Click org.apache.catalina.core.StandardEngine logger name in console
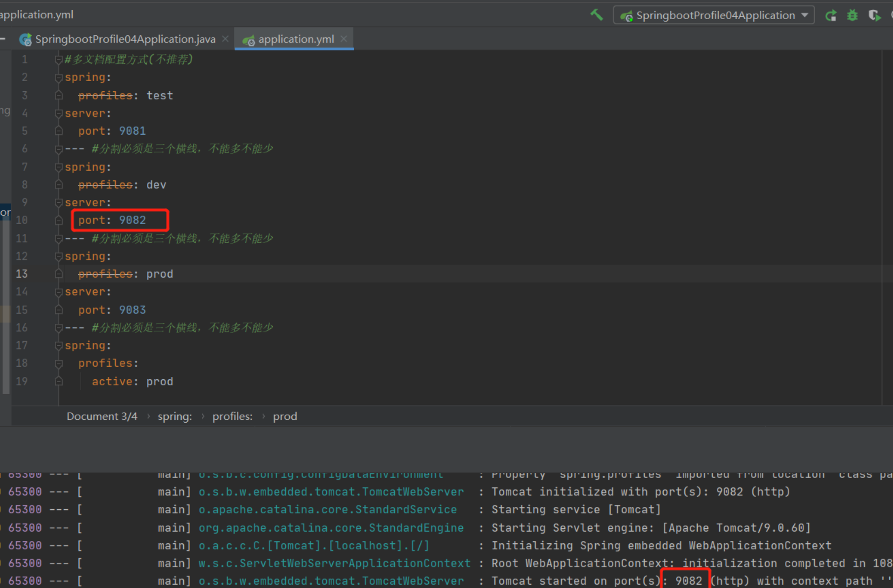Viewport: 893px width, 588px height. click(x=331, y=528)
